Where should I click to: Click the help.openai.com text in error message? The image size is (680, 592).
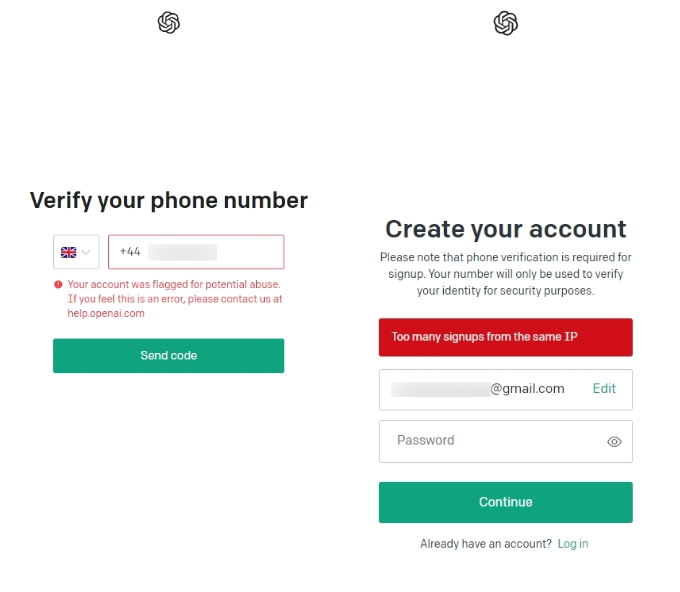[106, 314]
